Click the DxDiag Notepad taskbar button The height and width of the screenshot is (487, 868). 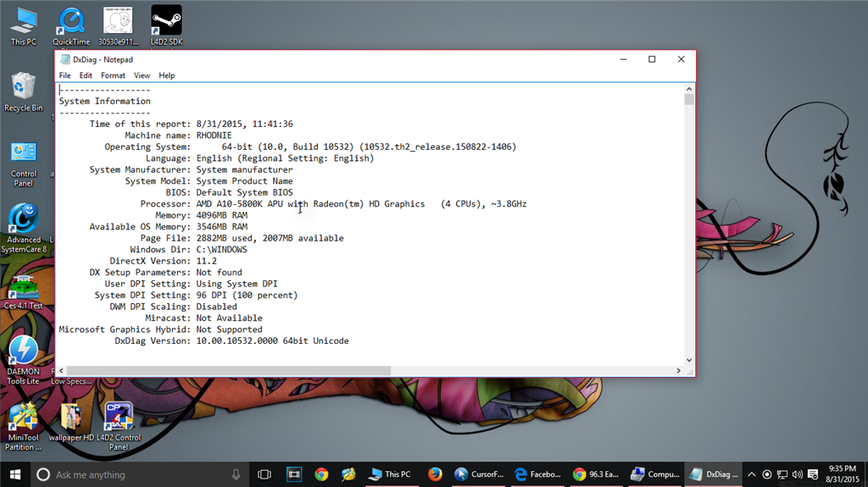pos(714,474)
